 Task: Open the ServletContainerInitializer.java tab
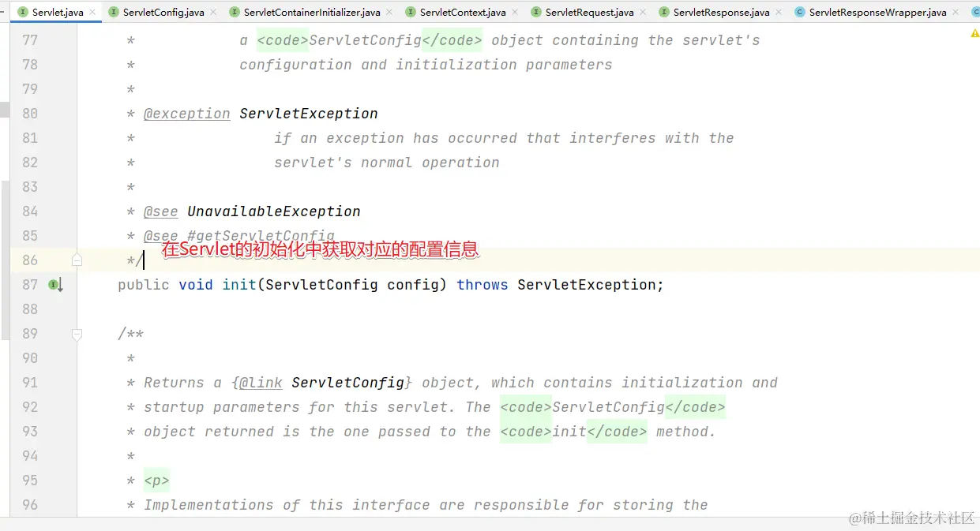coord(312,12)
